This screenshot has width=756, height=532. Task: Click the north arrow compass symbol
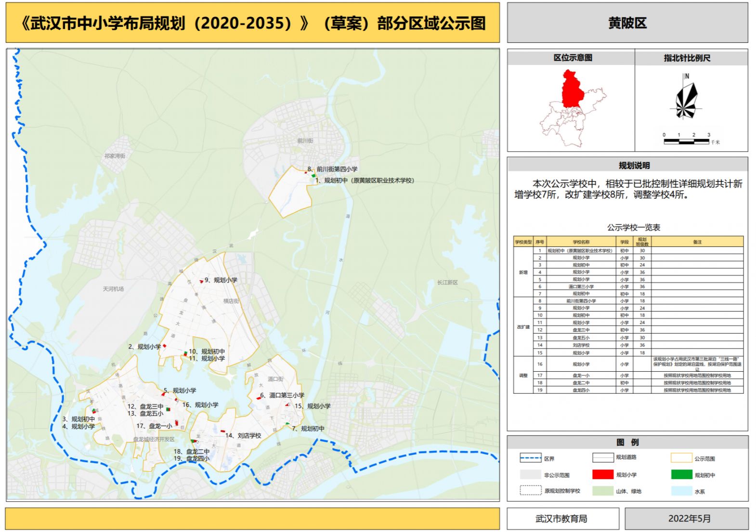pos(686,97)
